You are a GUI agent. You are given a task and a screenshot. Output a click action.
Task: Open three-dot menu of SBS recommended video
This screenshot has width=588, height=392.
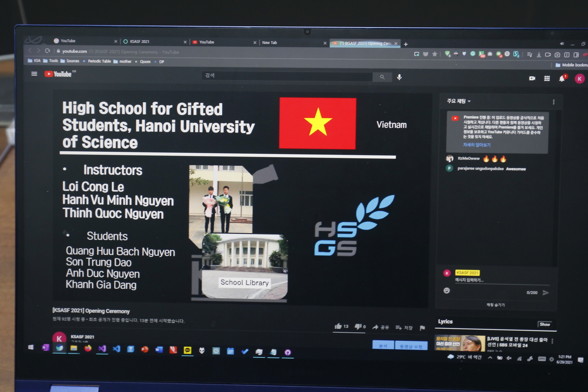[552, 341]
